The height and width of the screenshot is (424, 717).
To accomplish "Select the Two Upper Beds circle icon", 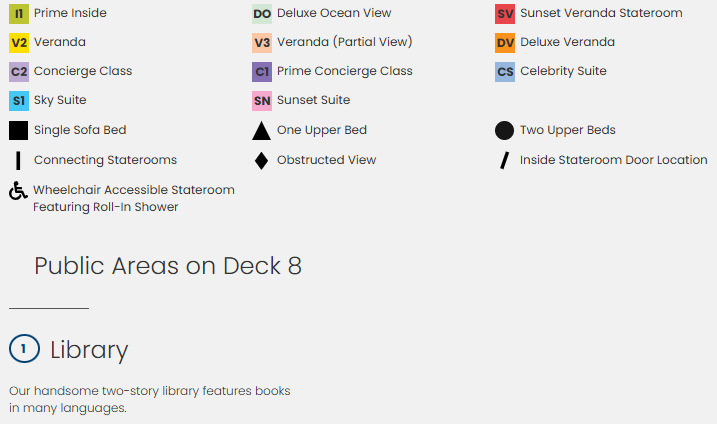I will pyautogui.click(x=504, y=131).
